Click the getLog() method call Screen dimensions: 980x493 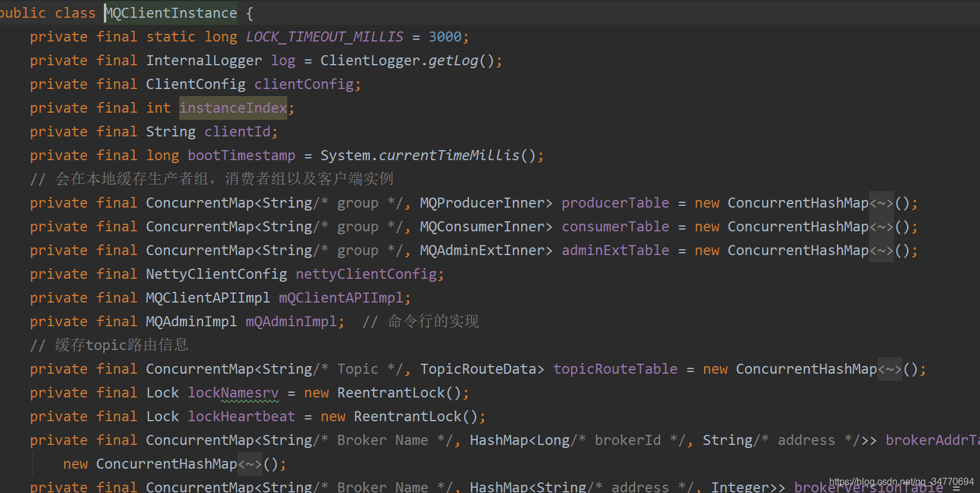[461, 61]
